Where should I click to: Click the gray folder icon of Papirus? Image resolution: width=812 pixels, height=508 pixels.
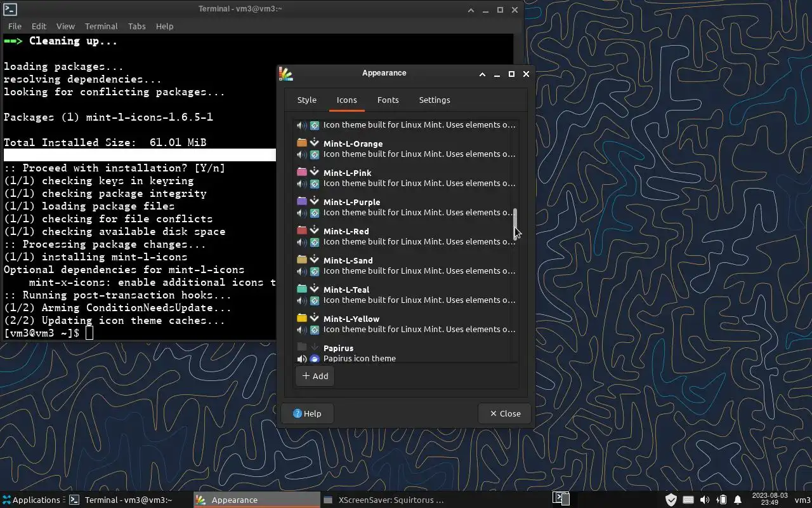(x=302, y=347)
